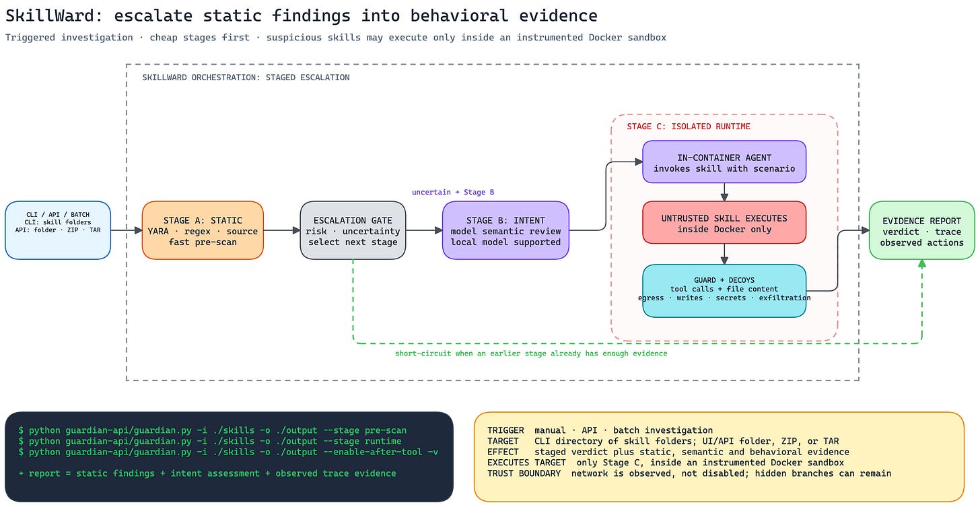Screen dimensions: 980x507
Task: Click the TRUST BOUNDARY row
Action: [689, 473]
